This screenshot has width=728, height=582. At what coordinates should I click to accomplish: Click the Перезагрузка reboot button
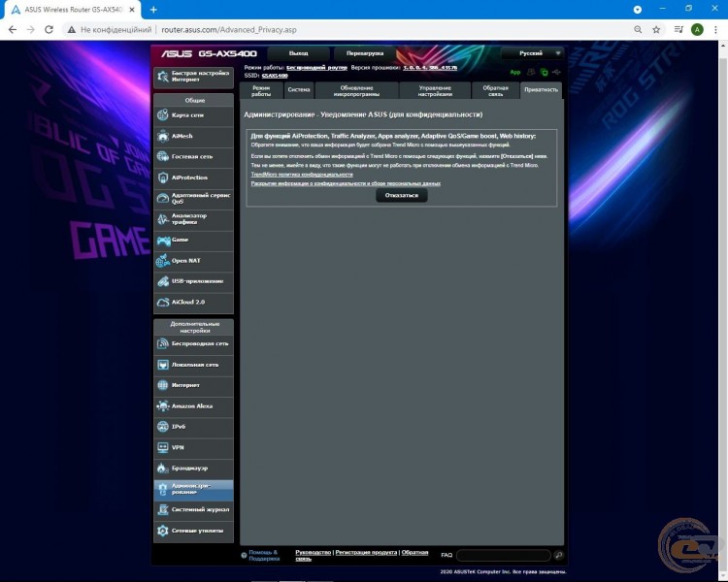click(x=365, y=53)
